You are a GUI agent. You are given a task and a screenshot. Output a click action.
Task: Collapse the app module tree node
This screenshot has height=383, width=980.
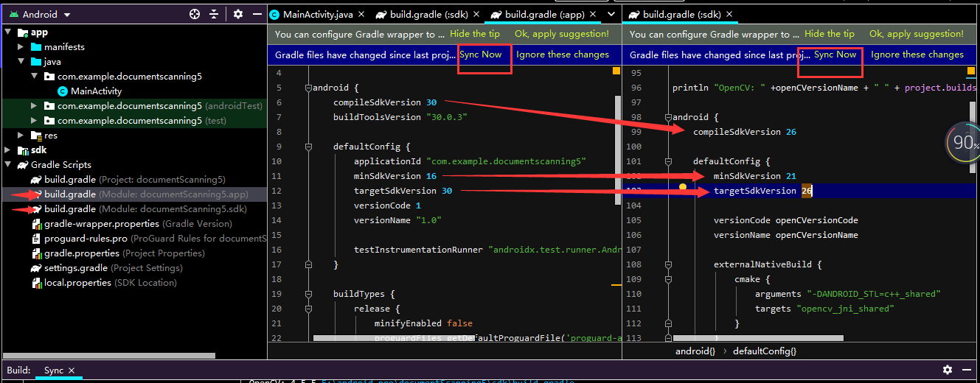click(8, 32)
